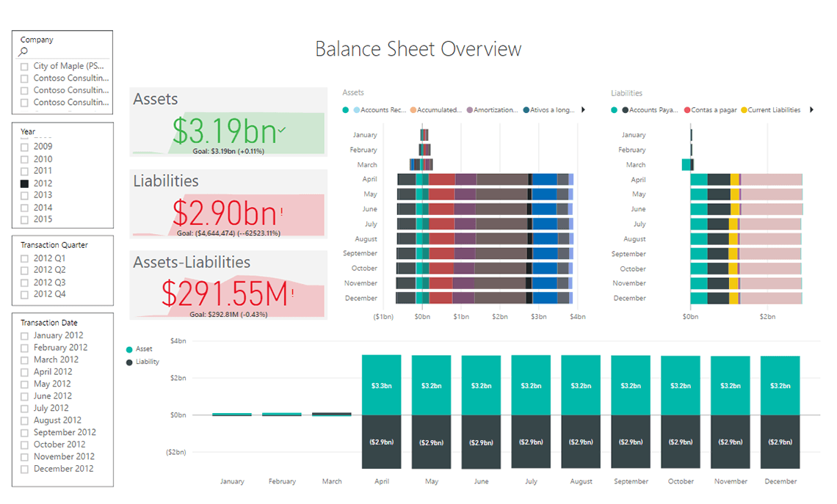Click the Ativos a long... legend dot
This screenshot has height=504, width=837.
point(526,110)
